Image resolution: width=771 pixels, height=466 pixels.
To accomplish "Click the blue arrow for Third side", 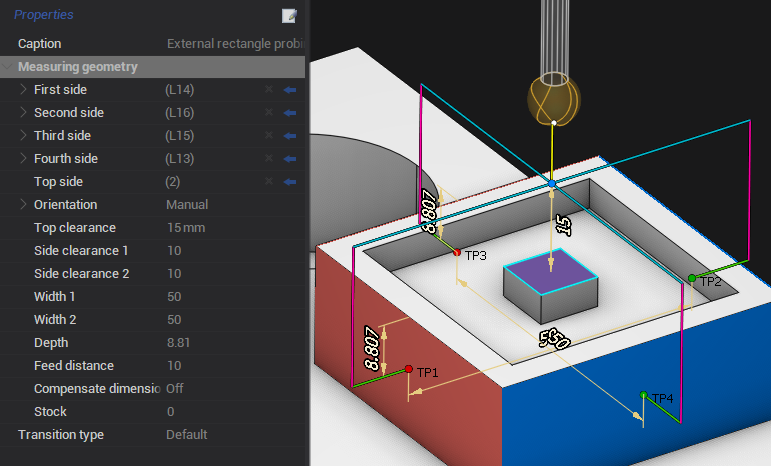I will click(290, 136).
